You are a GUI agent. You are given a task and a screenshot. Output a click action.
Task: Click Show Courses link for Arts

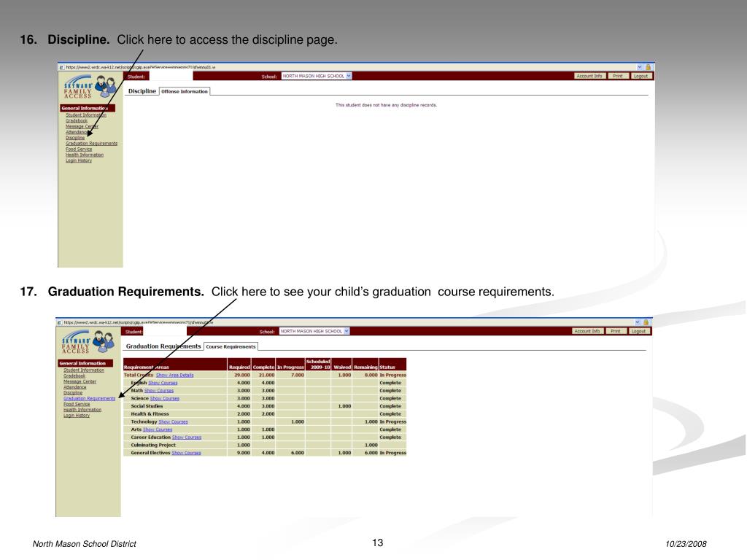pos(158,429)
